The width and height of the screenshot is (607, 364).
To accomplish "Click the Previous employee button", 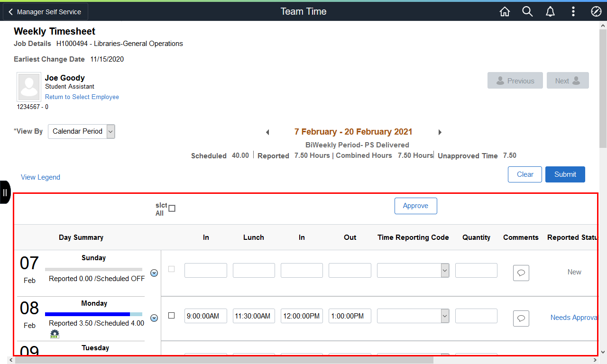I will [x=515, y=81].
